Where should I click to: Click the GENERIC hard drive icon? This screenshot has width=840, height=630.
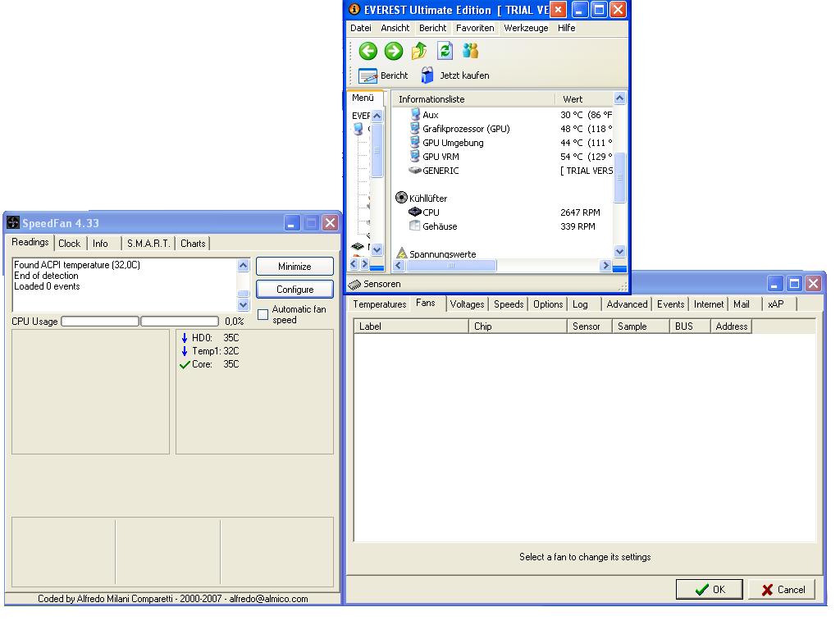point(414,171)
